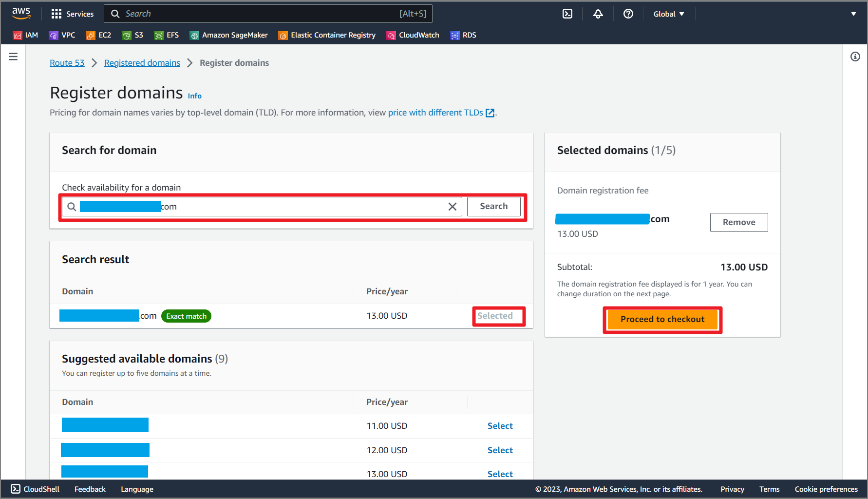
Task: Open the info panel icon at right
Action: 855,57
